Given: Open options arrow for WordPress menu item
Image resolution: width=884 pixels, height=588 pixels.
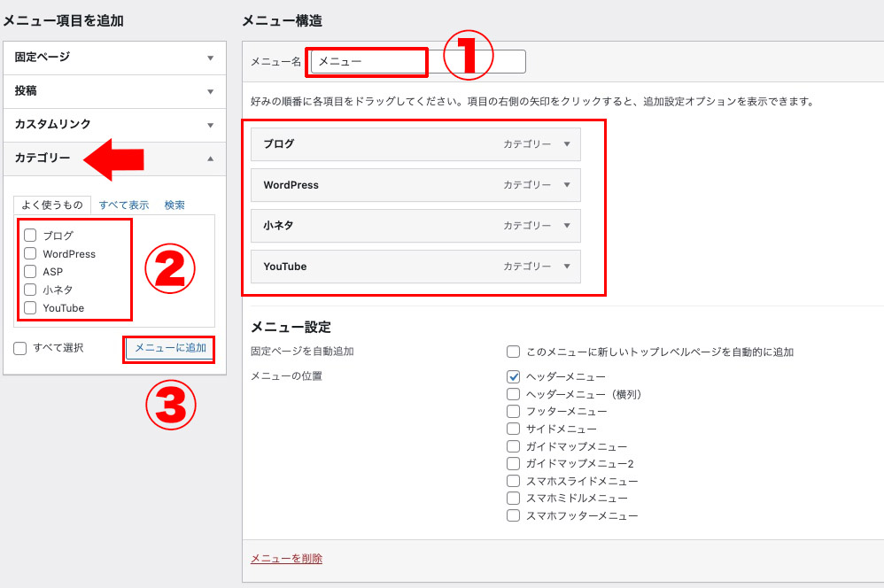Looking at the screenshot, I should click(567, 185).
